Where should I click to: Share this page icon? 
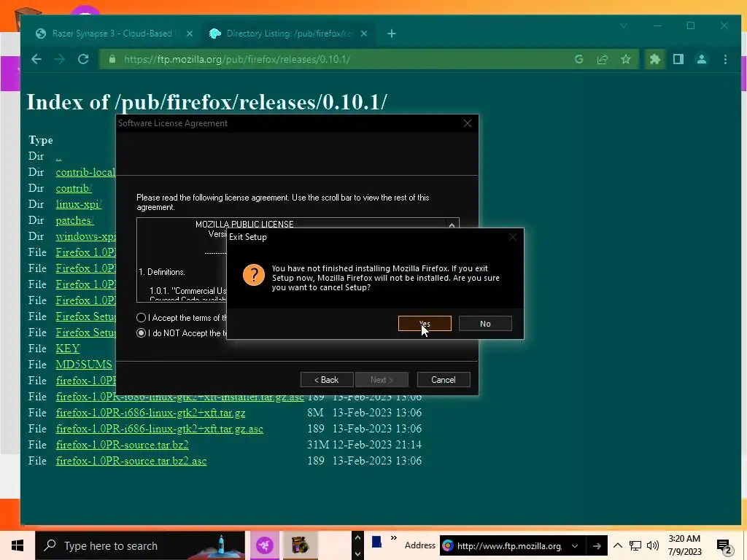[602, 59]
